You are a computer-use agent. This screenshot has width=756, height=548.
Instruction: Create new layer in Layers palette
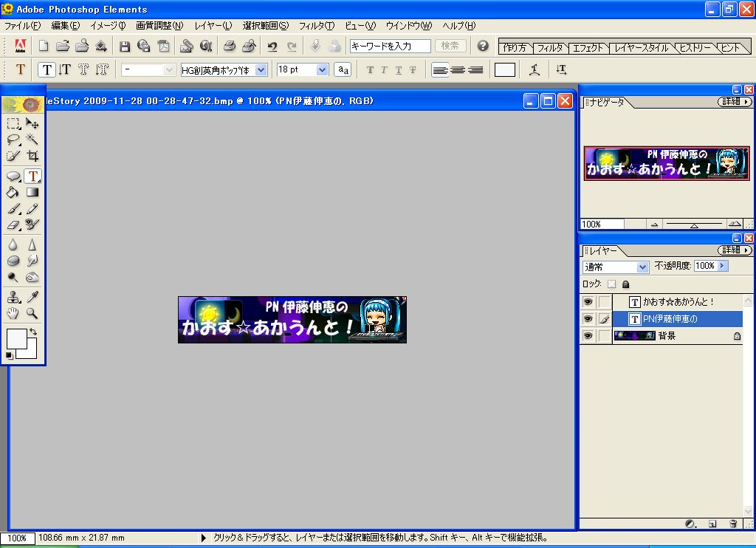point(712,524)
